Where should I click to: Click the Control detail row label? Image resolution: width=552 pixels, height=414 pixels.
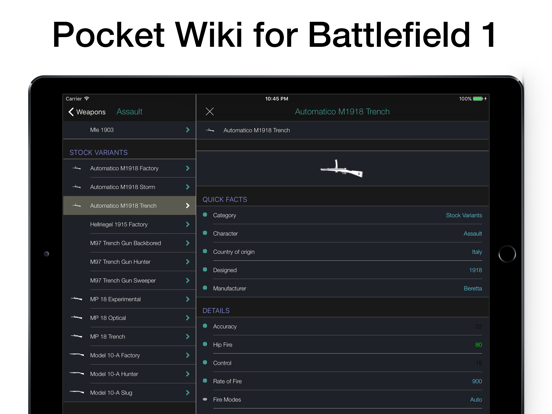coord(222,363)
